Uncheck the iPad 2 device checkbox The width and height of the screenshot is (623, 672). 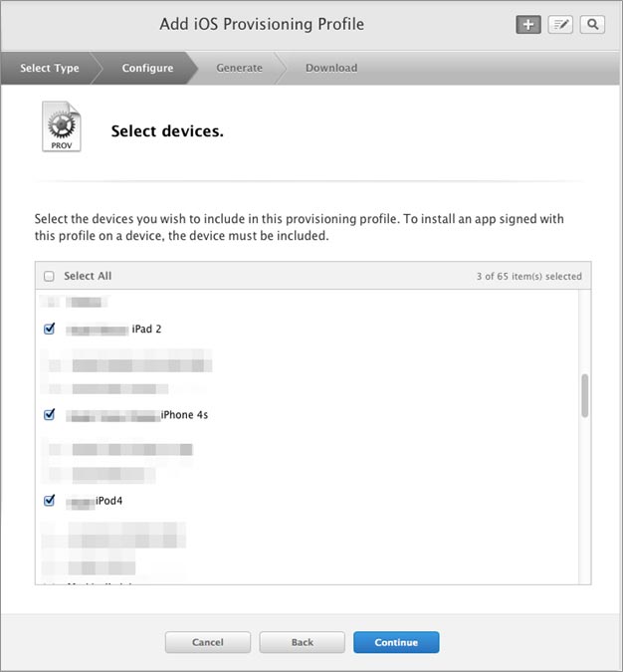pyautogui.click(x=50, y=329)
